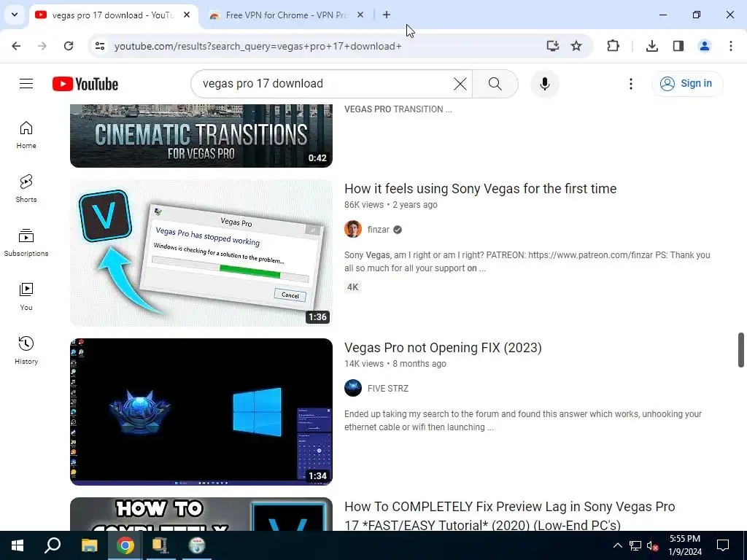Go to Home in the sidebar
The width and height of the screenshot is (747, 560).
(x=26, y=135)
